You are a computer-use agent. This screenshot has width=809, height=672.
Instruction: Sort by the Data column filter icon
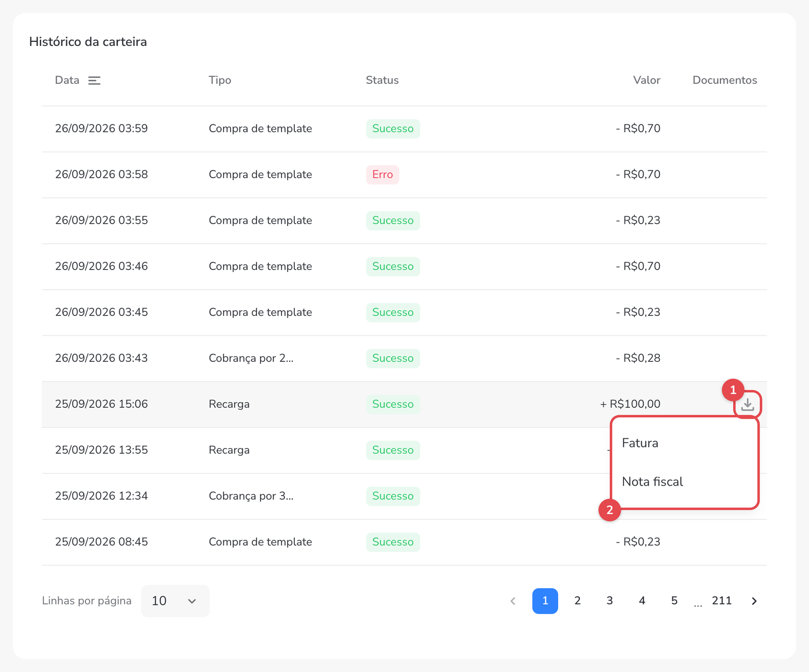click(95, 80)
